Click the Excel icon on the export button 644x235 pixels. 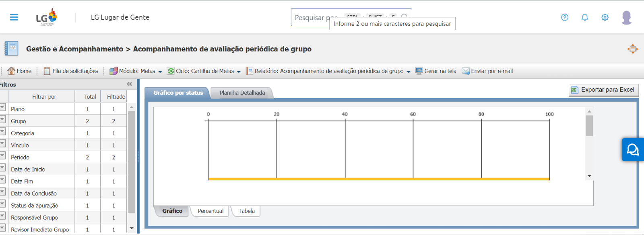[574, 90]
